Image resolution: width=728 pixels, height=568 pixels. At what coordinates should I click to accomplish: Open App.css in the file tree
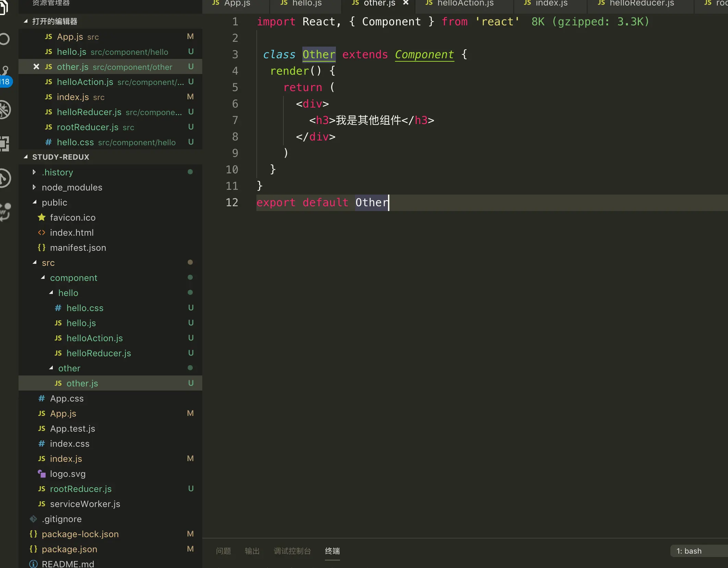(x=110, y=398)
